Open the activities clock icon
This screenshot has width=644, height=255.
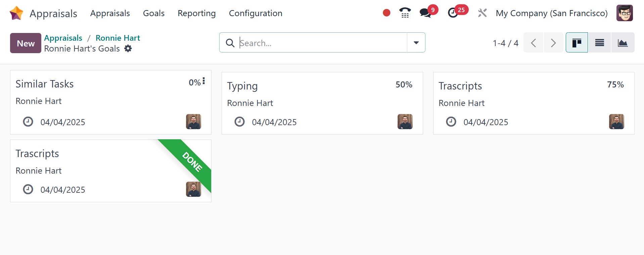coord(453,13)
